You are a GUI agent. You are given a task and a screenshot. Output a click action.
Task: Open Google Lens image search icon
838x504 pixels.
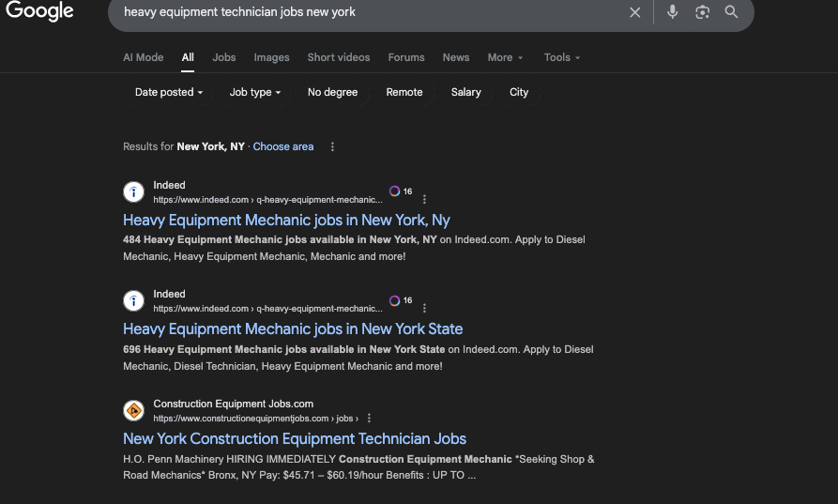point(702,12)
